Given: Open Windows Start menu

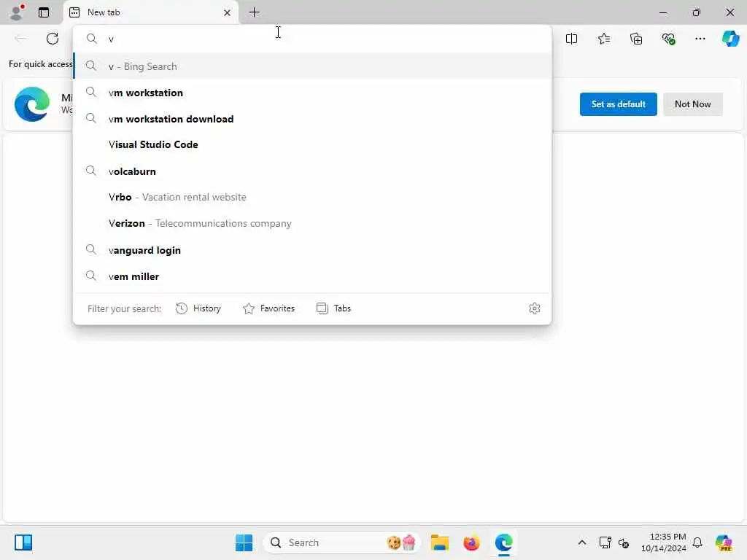Looking at the screenshot, I should (x=244, y=542).
